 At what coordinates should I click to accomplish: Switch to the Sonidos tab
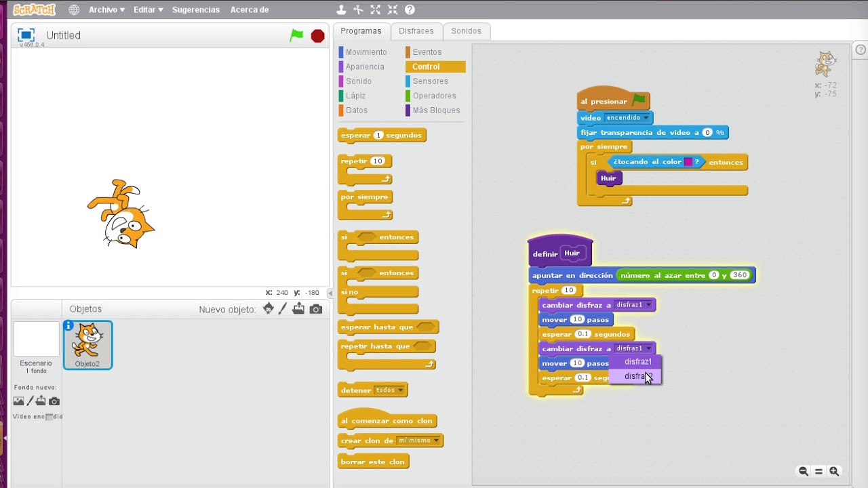tap(467, 31)
